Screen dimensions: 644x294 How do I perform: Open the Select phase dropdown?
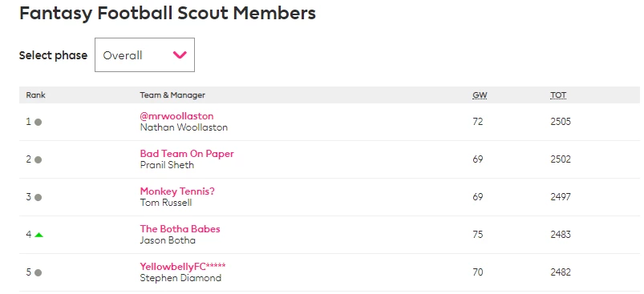tap(144, 55)
